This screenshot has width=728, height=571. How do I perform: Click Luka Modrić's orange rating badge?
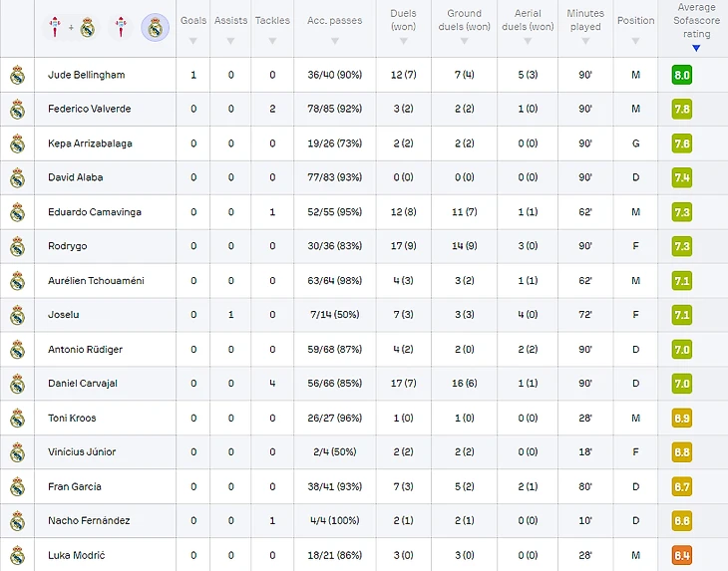pyautogui.click(x=682, y=555)
